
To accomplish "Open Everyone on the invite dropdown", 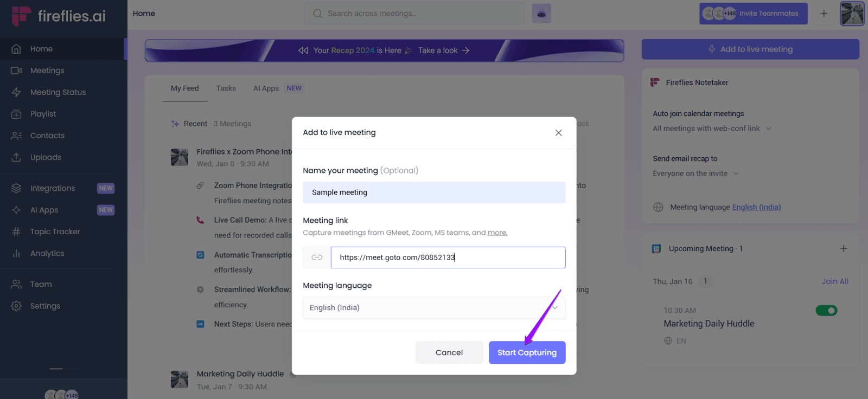I will click(696, 173).
